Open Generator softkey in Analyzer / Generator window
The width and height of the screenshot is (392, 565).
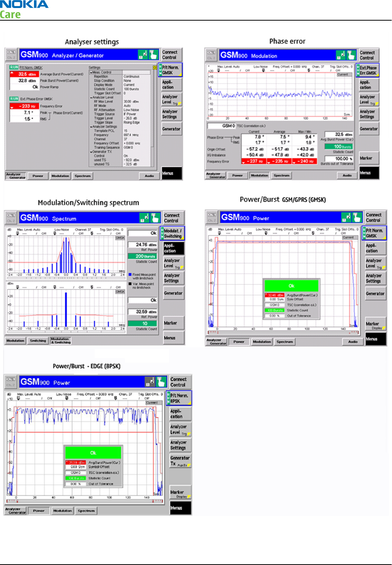click(x=171, y=129)
